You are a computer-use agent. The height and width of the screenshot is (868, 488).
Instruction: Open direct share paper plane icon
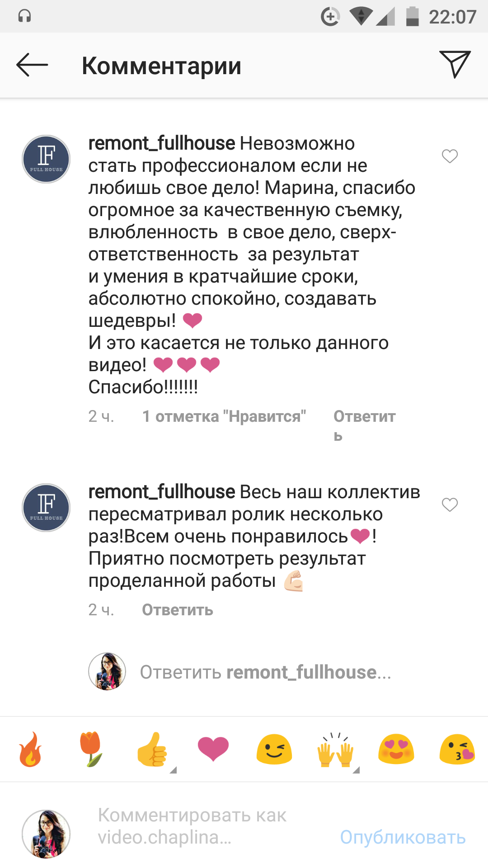[455, 64]
